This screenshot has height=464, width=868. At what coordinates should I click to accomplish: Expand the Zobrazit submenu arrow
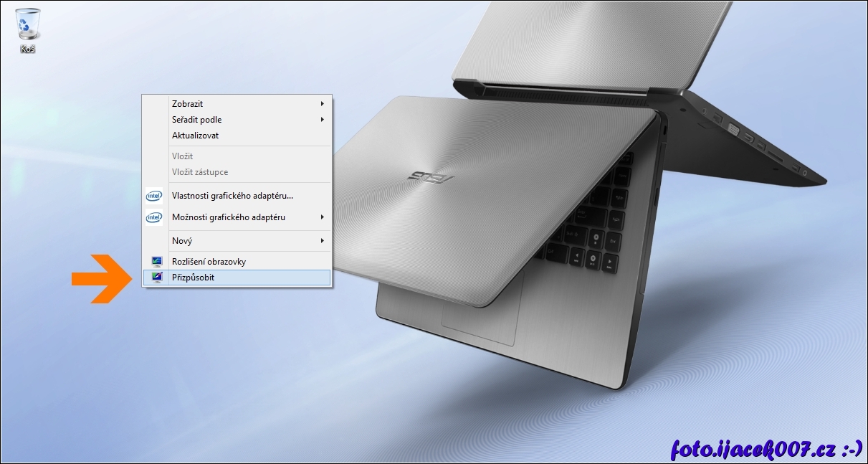pos(323,104)
